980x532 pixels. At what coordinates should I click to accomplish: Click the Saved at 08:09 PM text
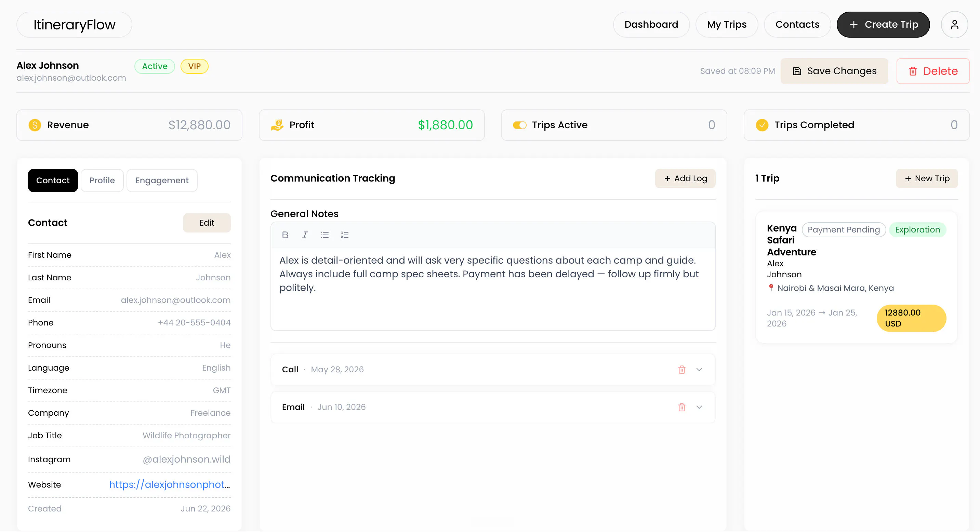[x=737, y=71]
